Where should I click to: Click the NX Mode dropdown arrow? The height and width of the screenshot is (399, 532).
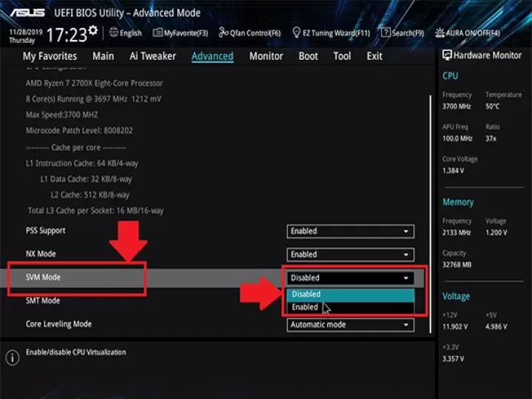pos(406,255)
